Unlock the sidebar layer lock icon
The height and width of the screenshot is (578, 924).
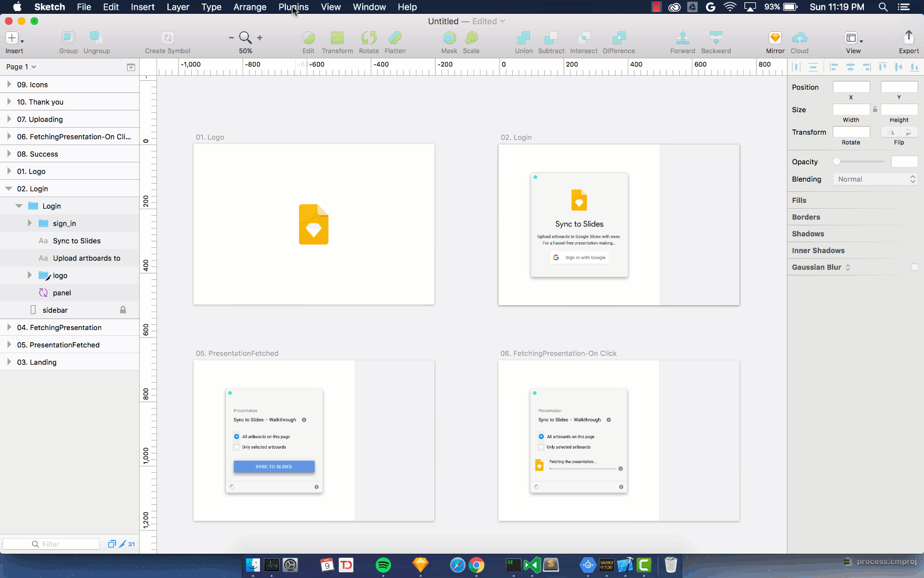tap(123, 310)
